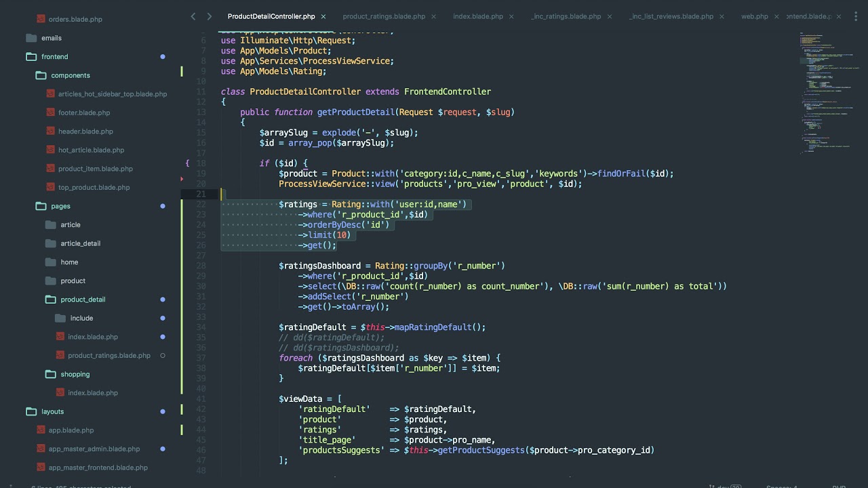Expand the home folder

point(50,262)
